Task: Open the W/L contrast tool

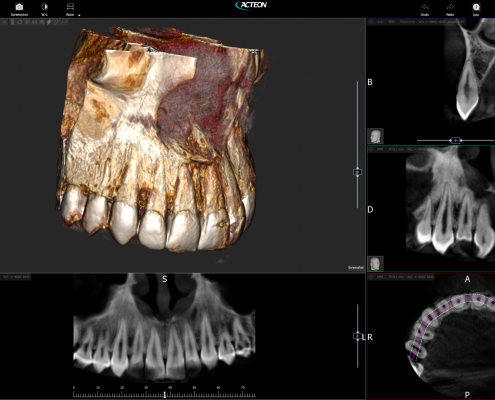Action: point(44,7)
